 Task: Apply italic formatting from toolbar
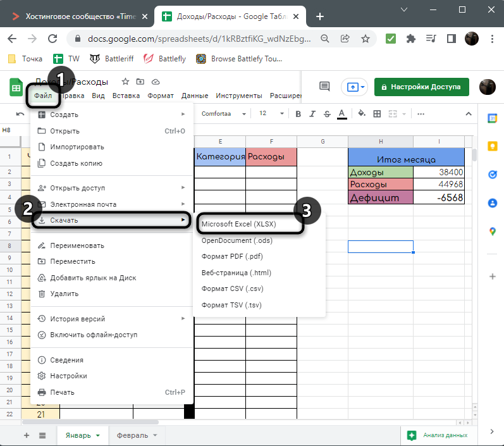312,114
